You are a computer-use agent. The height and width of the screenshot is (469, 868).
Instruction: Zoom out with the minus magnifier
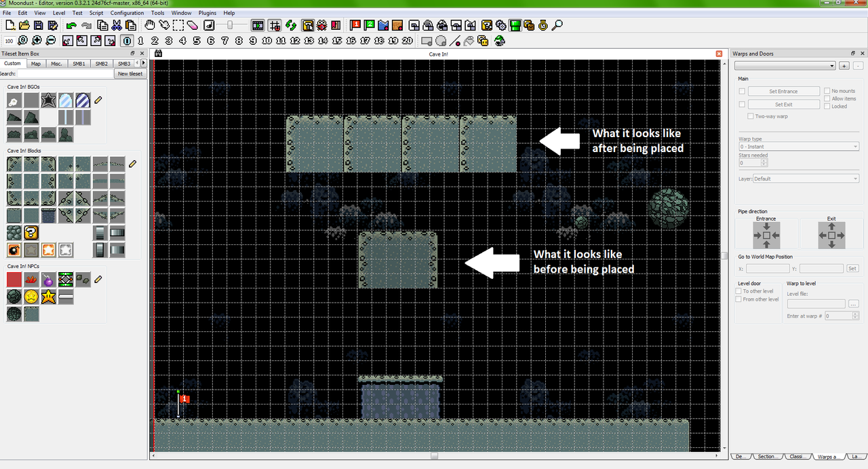(51, 41)
